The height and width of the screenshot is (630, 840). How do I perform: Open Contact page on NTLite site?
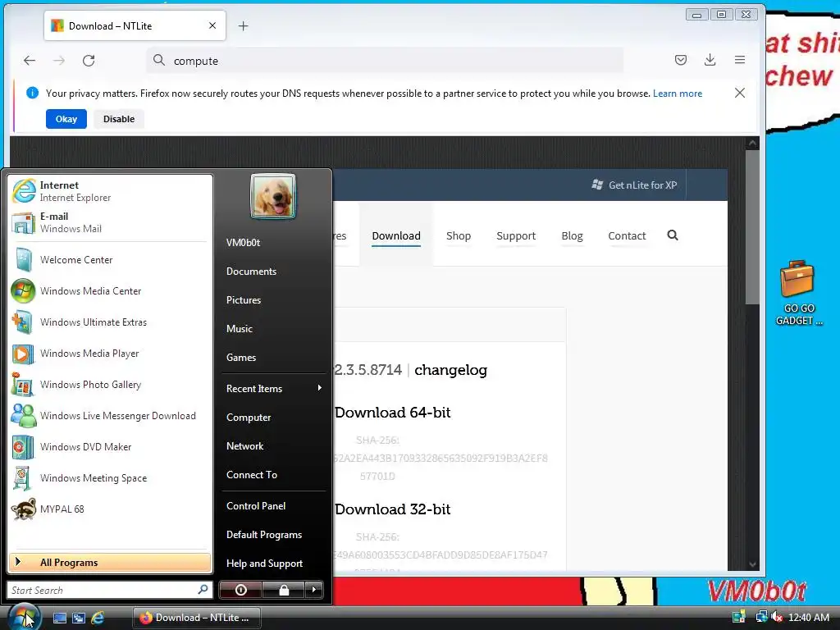pyautogui.click(x=627, y=236)
